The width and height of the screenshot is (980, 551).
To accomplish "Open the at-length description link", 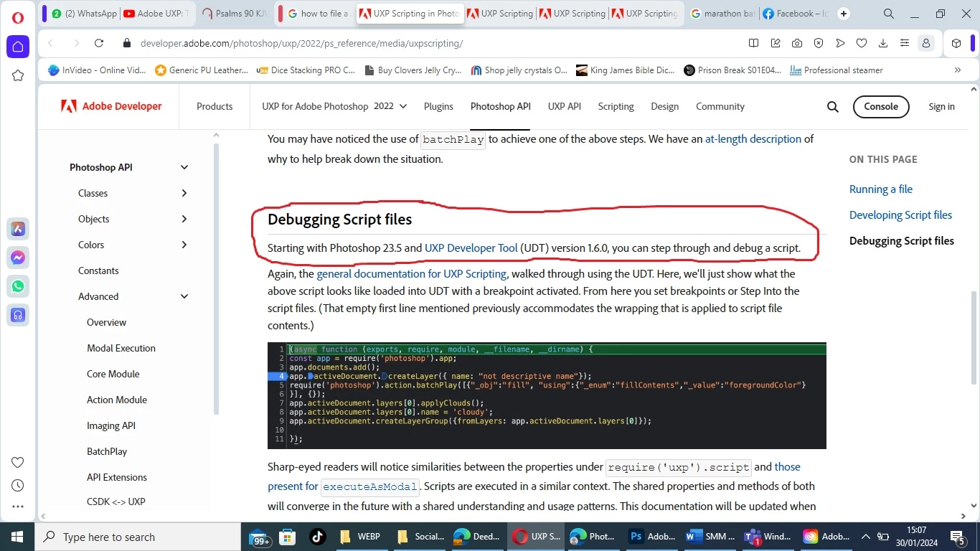I will click(x=753, y=139).
